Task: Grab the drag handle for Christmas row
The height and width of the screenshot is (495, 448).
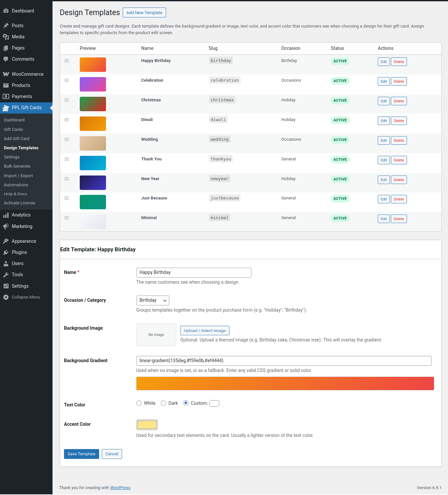Action: [67, 100]
